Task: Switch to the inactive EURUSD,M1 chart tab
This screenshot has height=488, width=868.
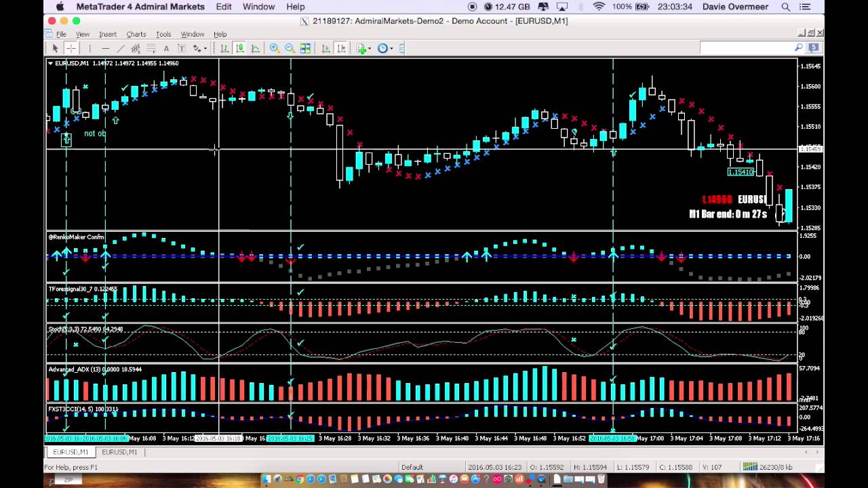Action: (x=119, y=452)
